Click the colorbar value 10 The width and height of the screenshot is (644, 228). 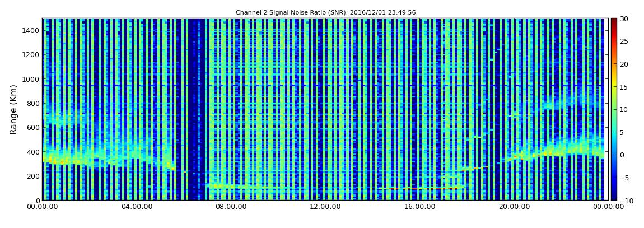click(624, 109)
